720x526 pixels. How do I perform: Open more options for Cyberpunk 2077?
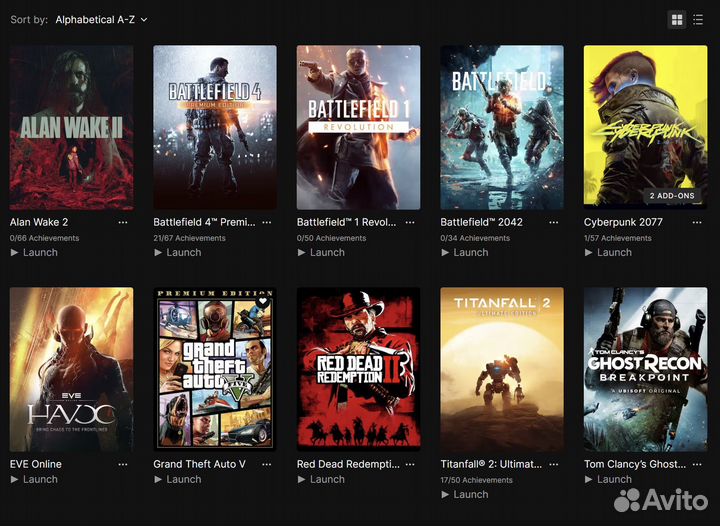[x=697, y=222]
